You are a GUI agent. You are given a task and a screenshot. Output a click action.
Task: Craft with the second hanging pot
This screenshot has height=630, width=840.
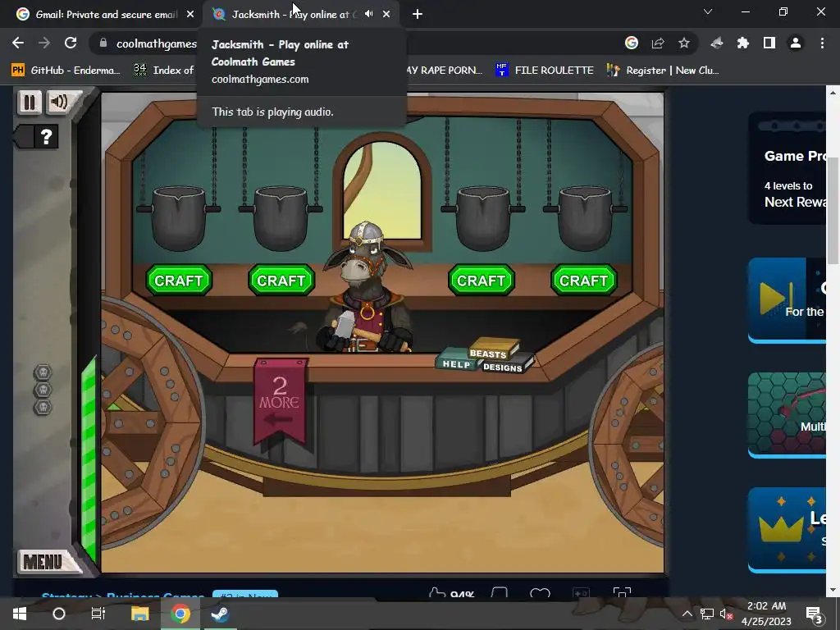coord(281,281)
